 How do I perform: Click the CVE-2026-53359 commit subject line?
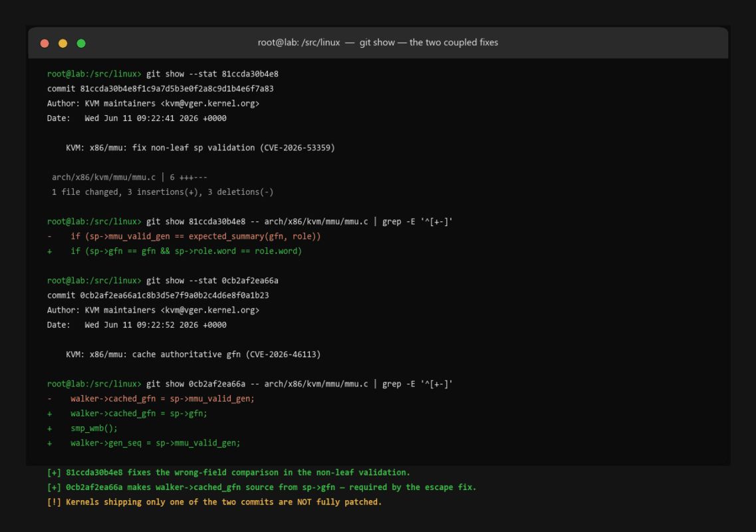tap(200, 148)
